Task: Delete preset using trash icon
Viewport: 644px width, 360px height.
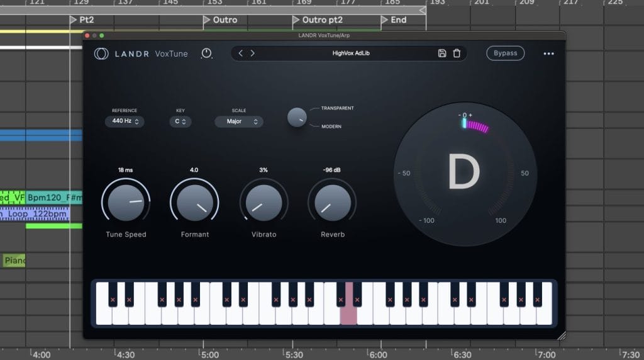Action: (457, 53)
